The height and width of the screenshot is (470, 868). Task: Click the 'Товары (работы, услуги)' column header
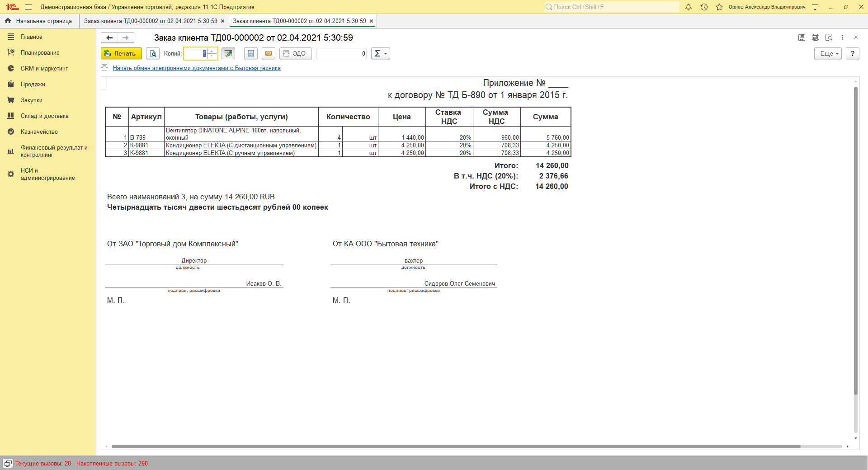pyautogui.click(x=241, y=117)
